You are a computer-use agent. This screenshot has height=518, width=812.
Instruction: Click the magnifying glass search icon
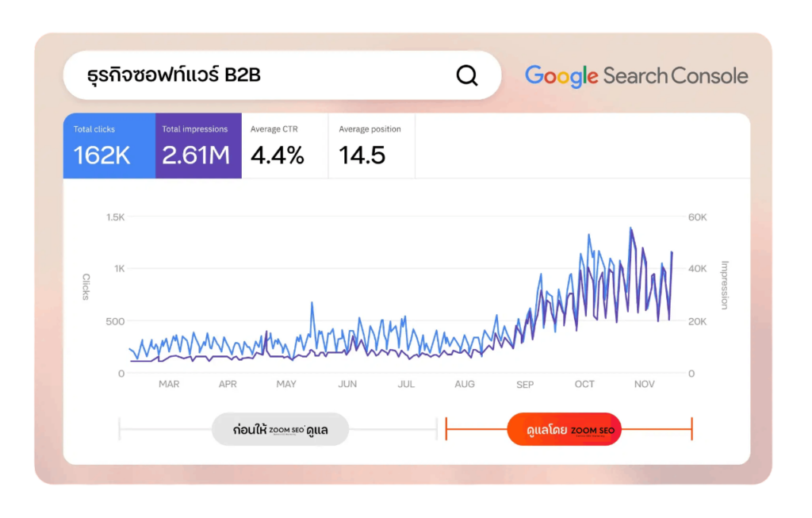(467, 75)
